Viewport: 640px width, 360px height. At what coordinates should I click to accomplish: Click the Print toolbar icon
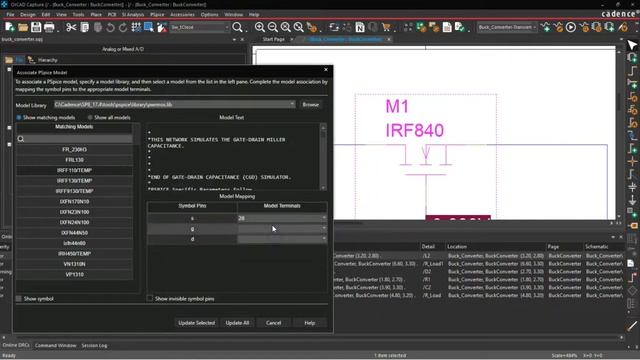[x=49, y=27]
